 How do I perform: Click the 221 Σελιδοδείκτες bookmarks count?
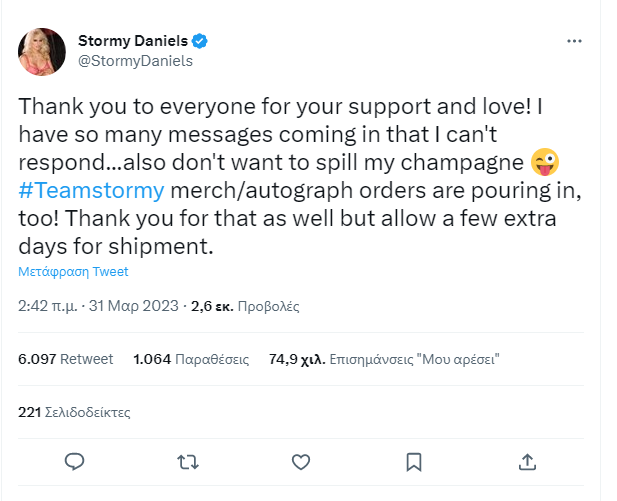click(x=74, y=411)
